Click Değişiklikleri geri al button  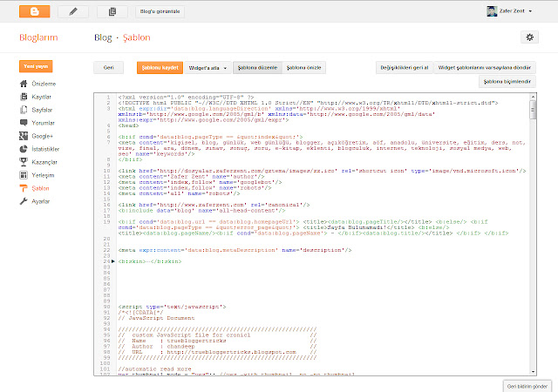coord(405,68)
